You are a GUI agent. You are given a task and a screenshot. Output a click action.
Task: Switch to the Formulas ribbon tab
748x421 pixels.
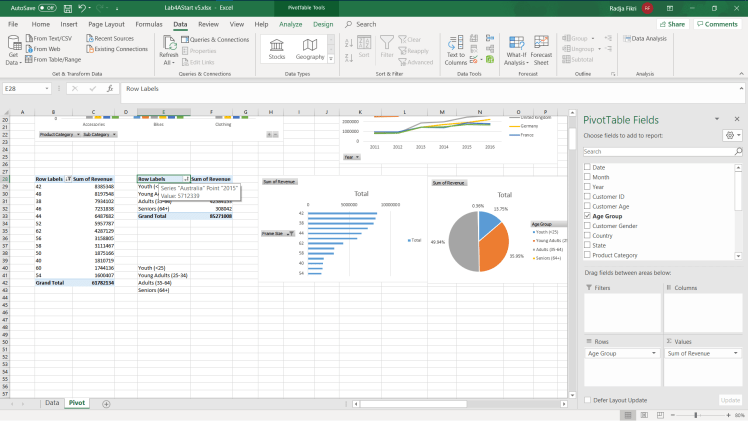(x=149, y=23)
